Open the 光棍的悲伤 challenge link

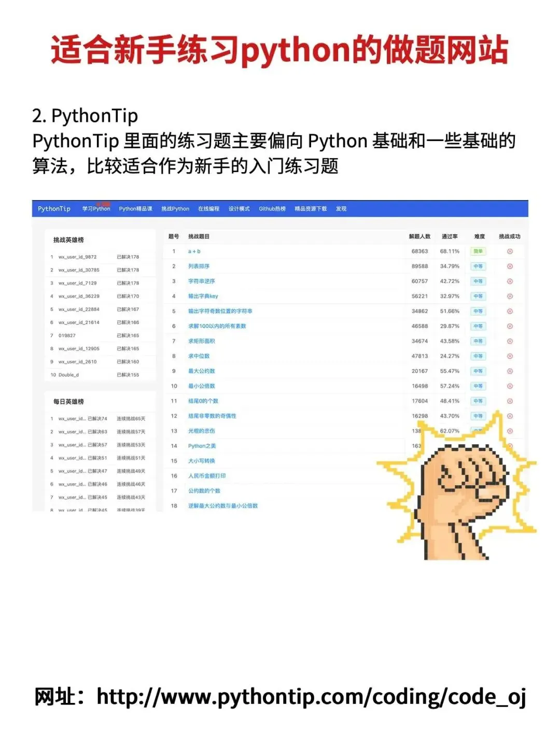point(201,431)
